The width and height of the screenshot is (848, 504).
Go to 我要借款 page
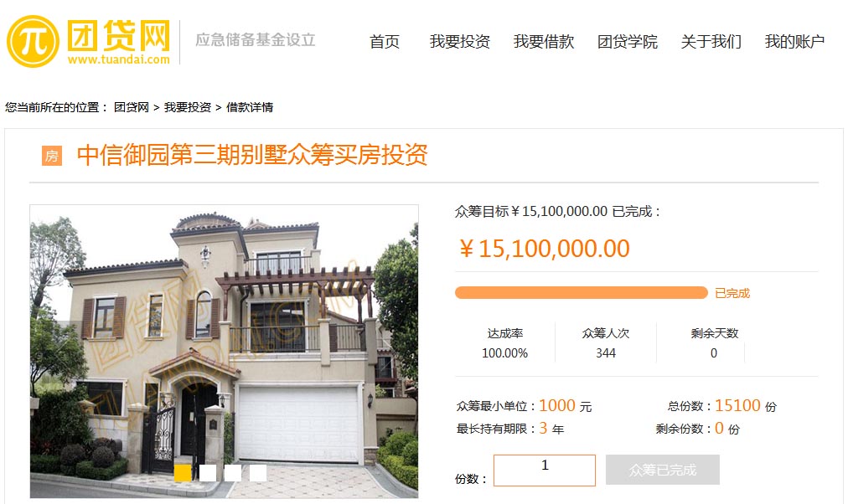point(544,42)
